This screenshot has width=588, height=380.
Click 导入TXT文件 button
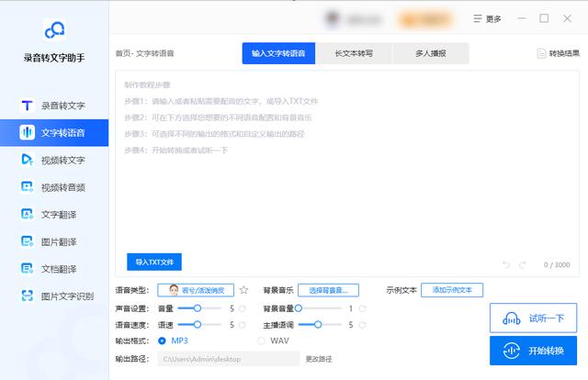(154, 262)
